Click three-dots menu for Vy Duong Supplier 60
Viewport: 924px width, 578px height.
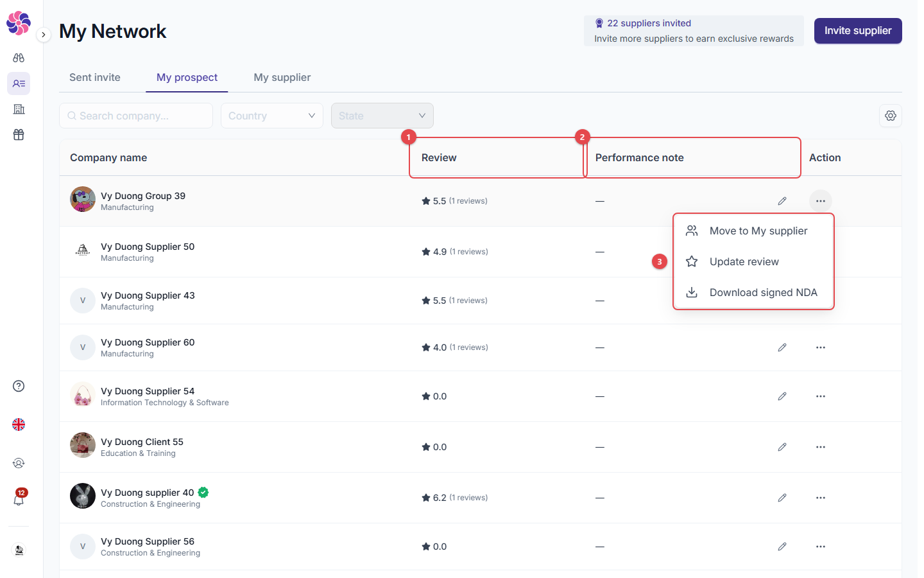pos(821,347)
